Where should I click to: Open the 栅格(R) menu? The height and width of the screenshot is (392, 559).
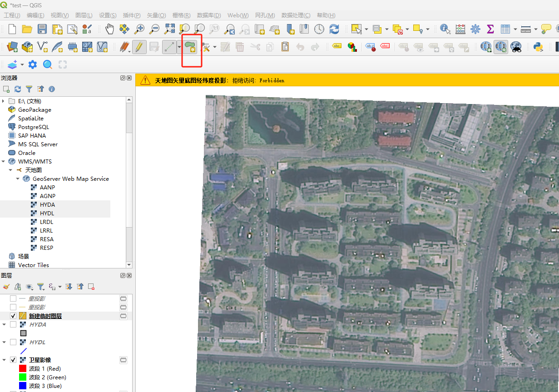click(x=181, y=15)
